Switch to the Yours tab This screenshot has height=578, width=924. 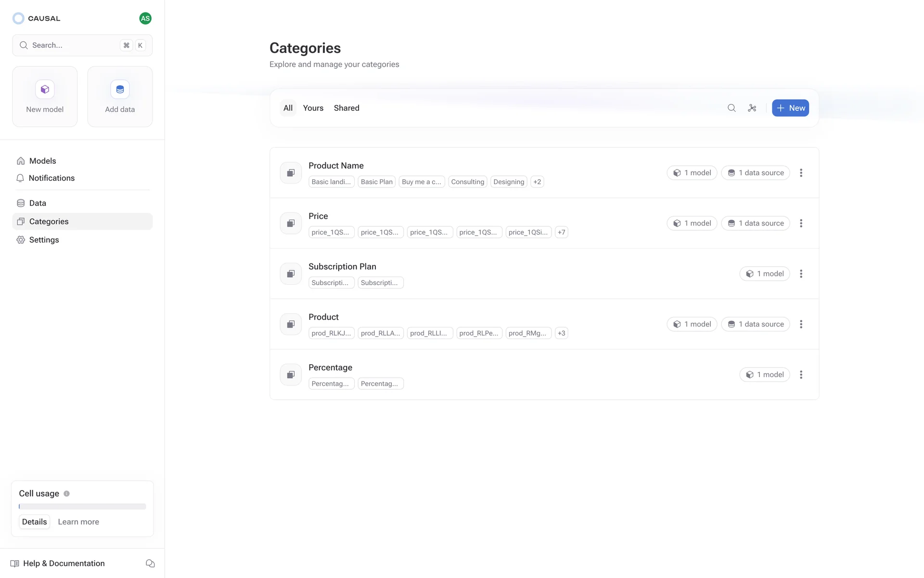[313, 108]
